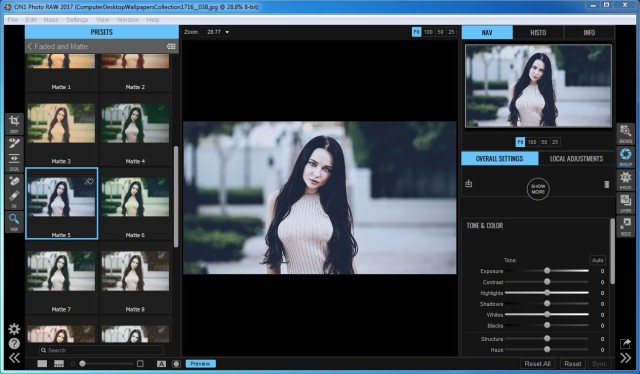
Task: Adjust the Exposure slider handle
Action: (547, 271)
